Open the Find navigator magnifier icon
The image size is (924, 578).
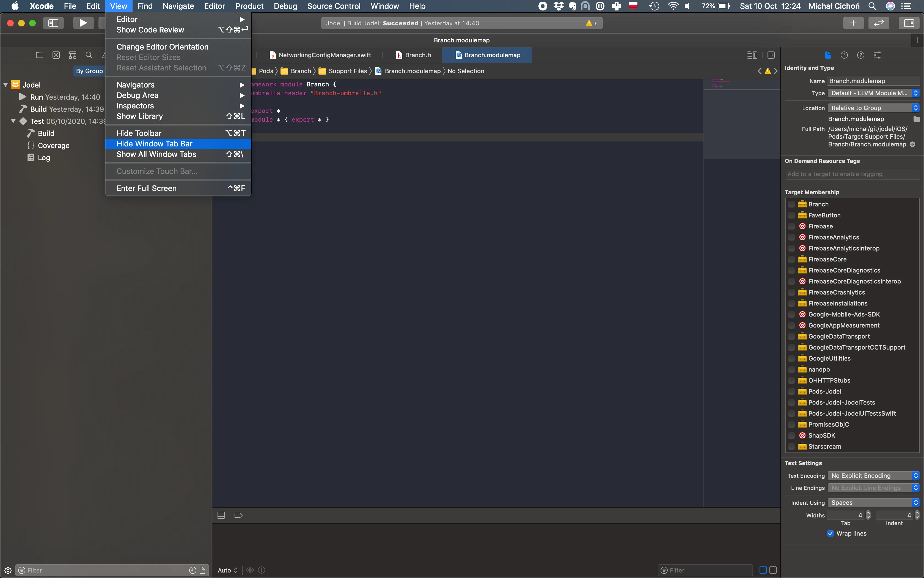[89, 55]
